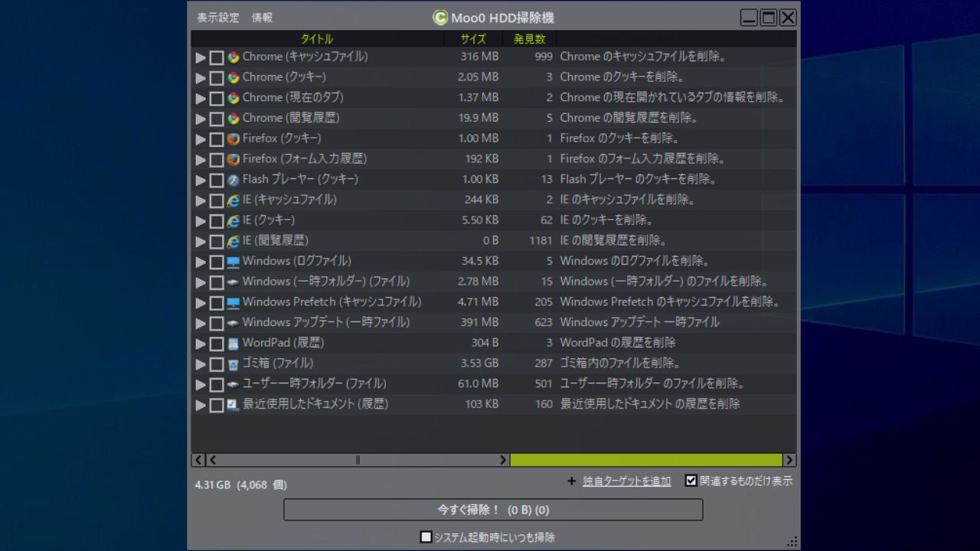The height and width of the screenshot is (551, 980).
Task: Click the green bar in the scrollbar
Action: tap(646, 460)
